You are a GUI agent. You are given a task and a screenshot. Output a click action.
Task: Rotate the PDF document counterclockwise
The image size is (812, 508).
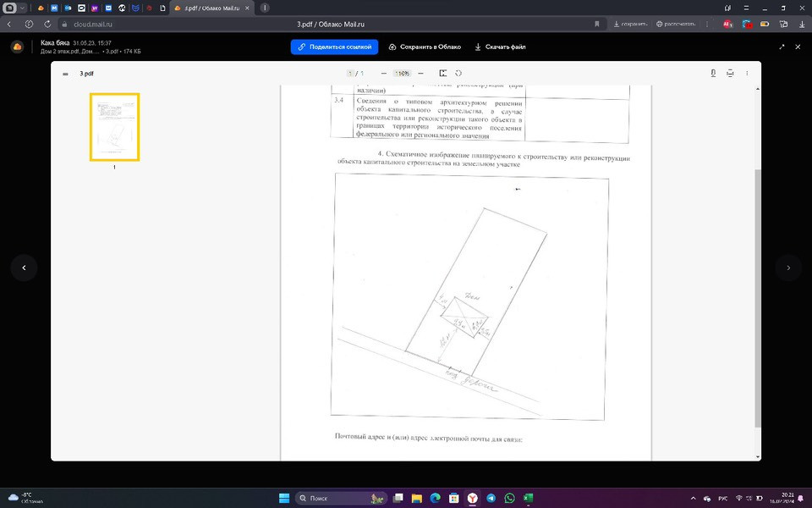(458, 74)
